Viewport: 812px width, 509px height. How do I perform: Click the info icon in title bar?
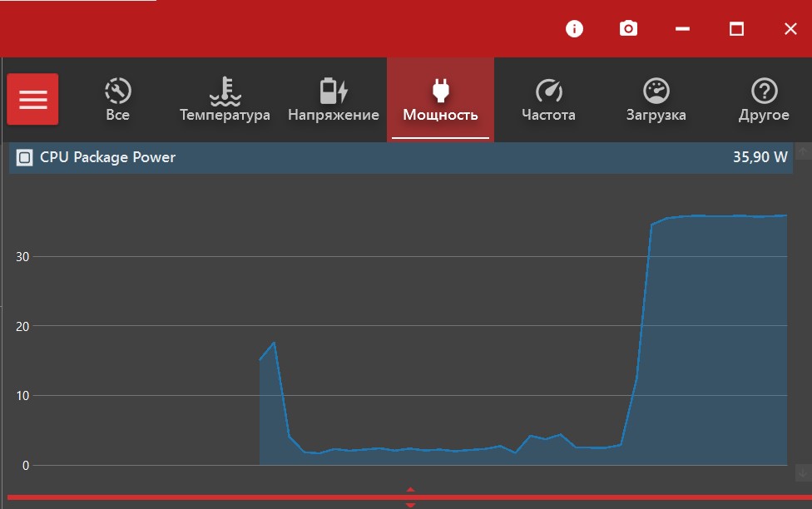pos(574,28)
